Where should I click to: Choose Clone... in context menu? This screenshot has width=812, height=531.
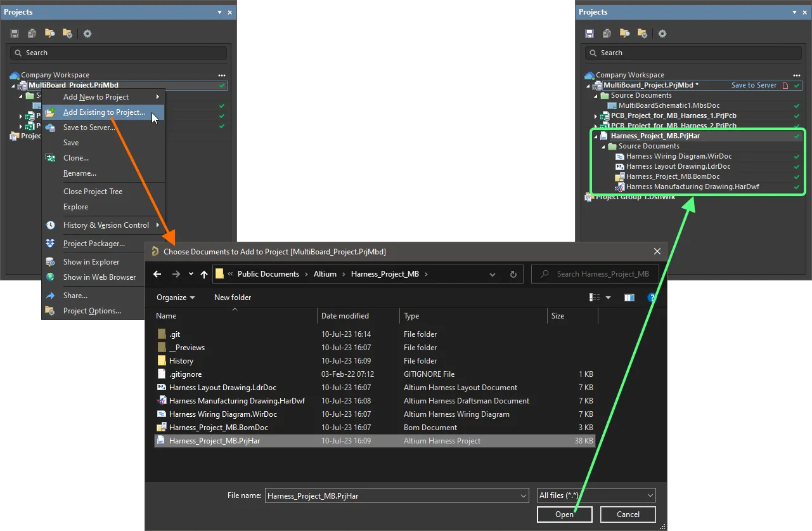point(103,158)
